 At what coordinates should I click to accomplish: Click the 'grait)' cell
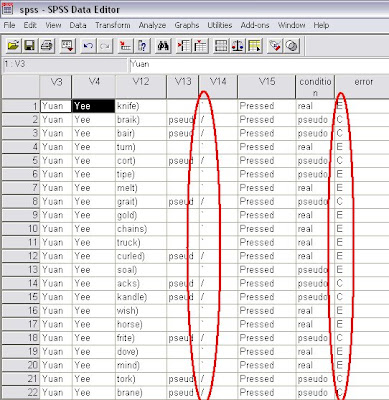(x=141, y=202)
